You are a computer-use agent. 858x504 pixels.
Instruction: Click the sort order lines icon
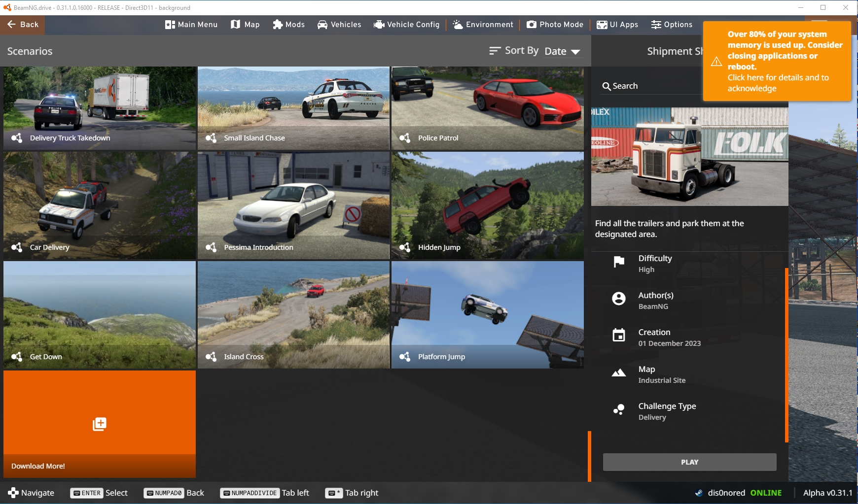tap(495, 51)
